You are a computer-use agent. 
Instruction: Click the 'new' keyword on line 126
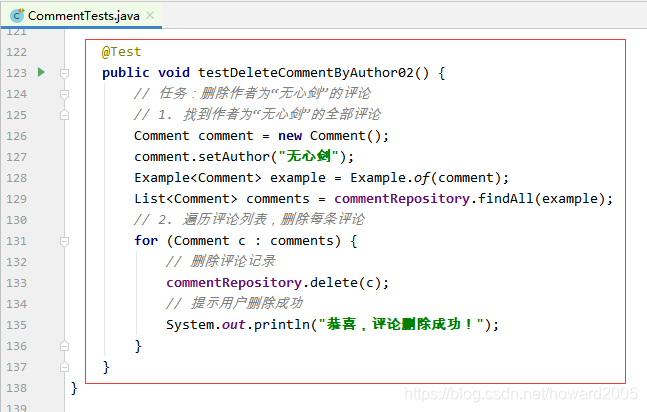tap(290, 136)
